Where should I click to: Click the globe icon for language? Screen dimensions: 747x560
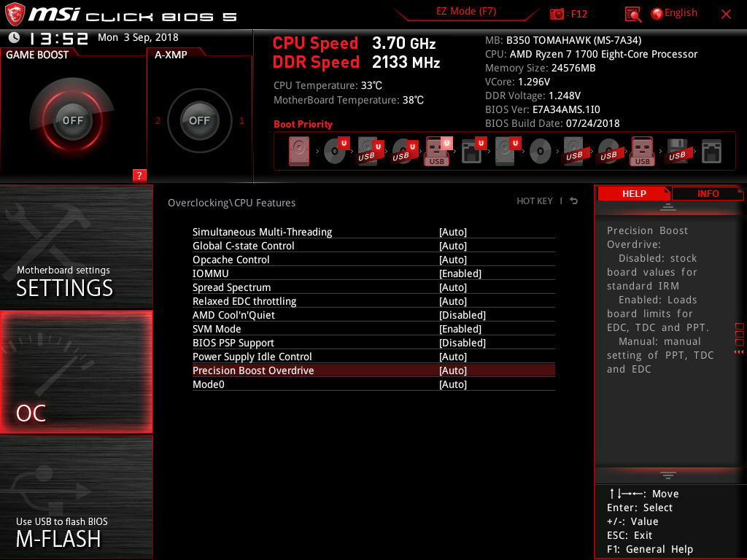click(x=657, y=14)
